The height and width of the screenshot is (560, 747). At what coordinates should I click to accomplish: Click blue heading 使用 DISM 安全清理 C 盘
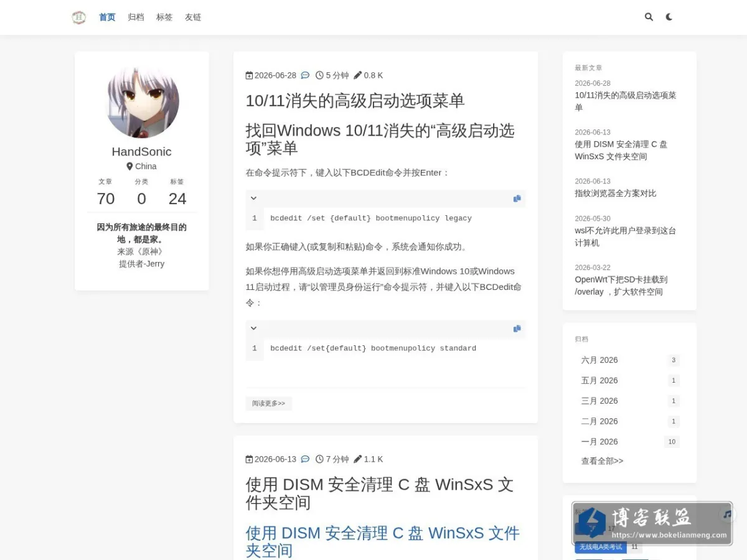382,541
